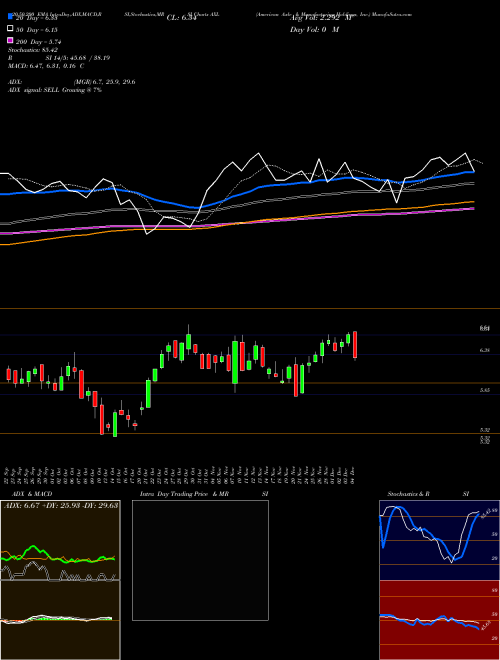
Task: Open the empty Intra Day Trading Price chart
Action: pos(200,560)
